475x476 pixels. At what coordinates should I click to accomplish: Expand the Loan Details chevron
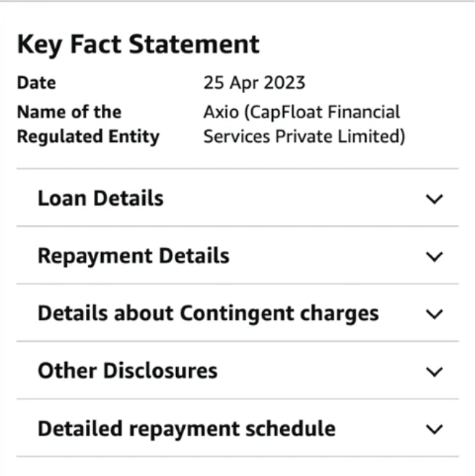(435, 199)
